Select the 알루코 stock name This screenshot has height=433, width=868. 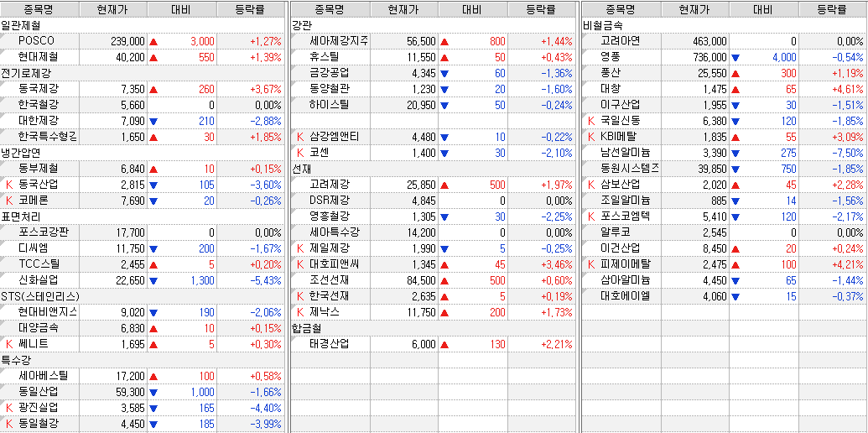615,232
